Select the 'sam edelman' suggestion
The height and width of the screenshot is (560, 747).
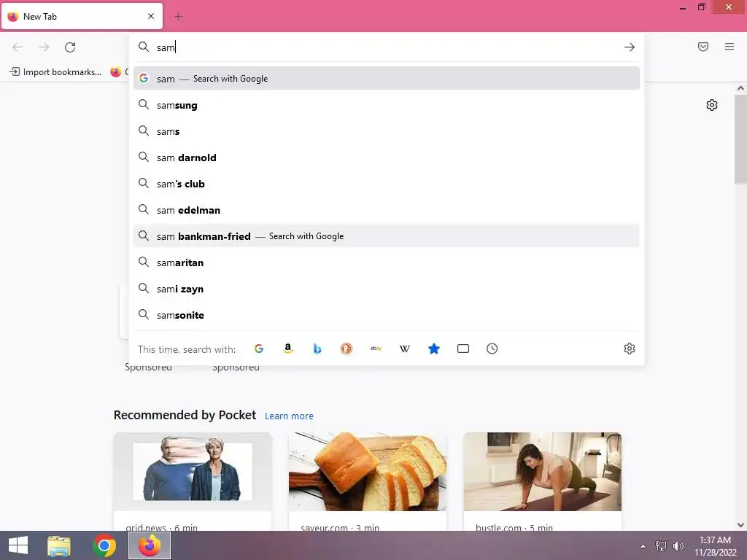pyautogui.click(x=387, y=210)
